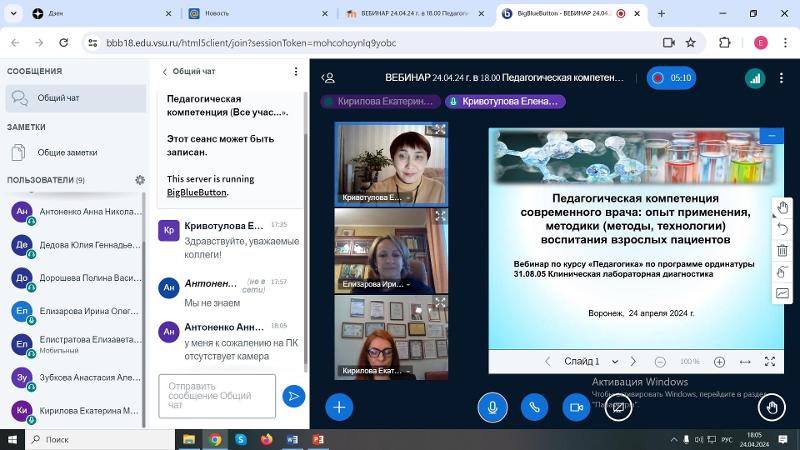Click the zoom in plus on presentation
The image size is (800, 450).
719,361
